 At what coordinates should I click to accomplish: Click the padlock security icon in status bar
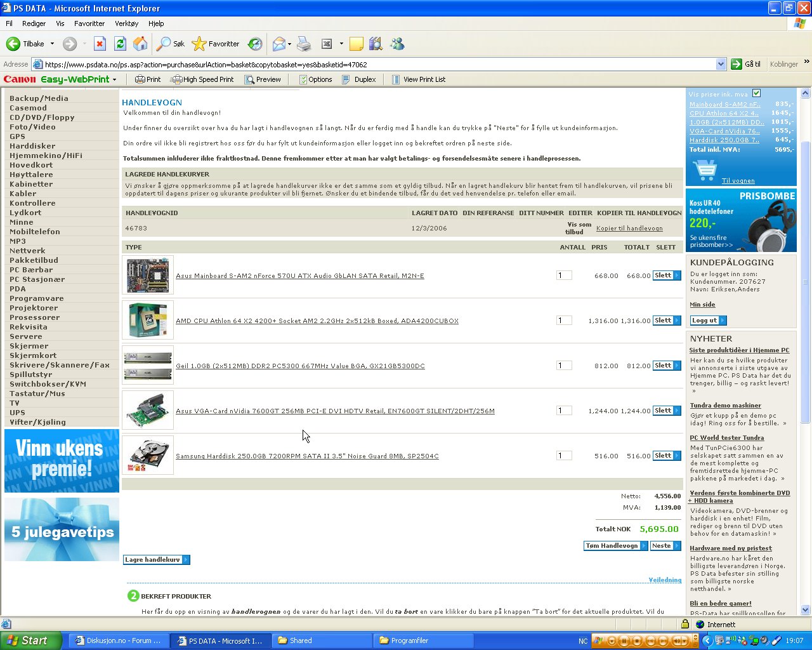(x=685, y=624)
